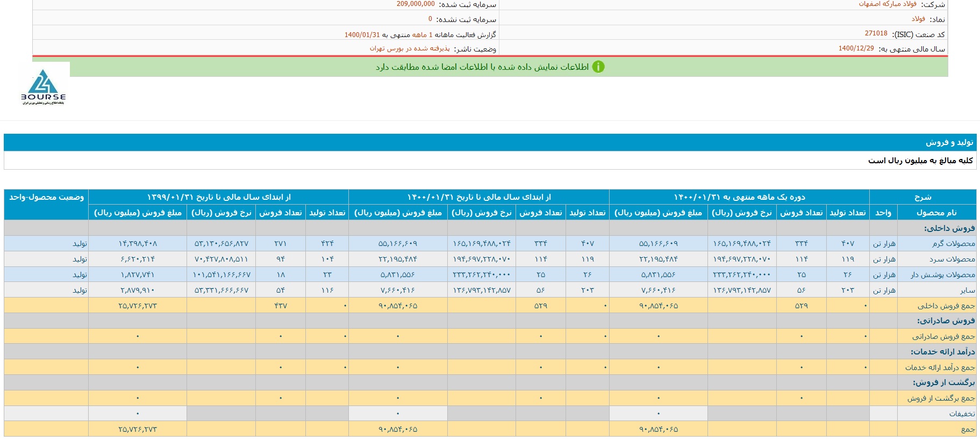The width and height of the screenshot is (980, 442).
Task: Click 'تولید' status in محصولات گرم row
Action: (80, 244)
